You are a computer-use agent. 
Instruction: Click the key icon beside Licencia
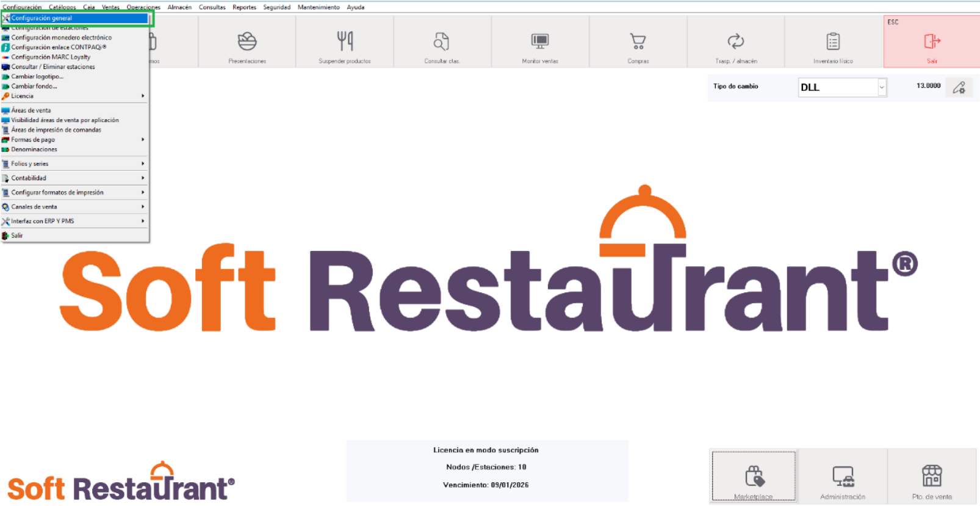point(5,96)
